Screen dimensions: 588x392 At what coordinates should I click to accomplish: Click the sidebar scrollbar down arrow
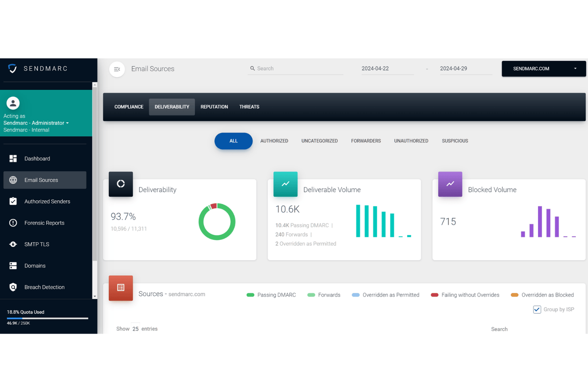[95, 296]
